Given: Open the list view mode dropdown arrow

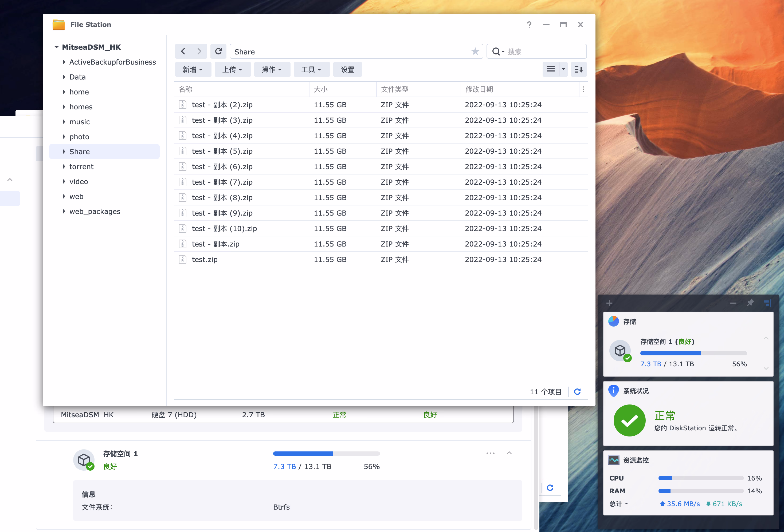Looking at the screenshot, I should [563, 69].
